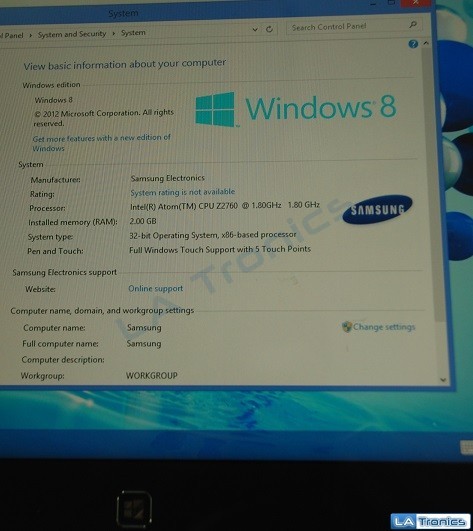Click the Computer description label
The width and height of the screenshot is (473, 531).
63,360
